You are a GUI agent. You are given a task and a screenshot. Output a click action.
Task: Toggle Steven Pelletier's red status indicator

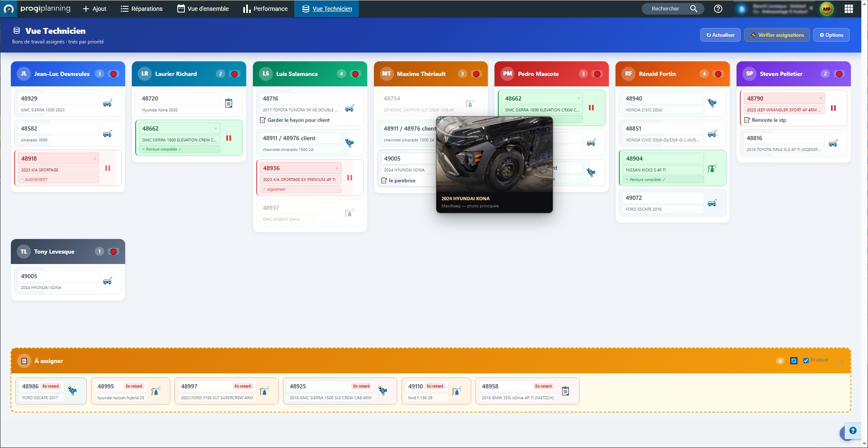point(839,74)
